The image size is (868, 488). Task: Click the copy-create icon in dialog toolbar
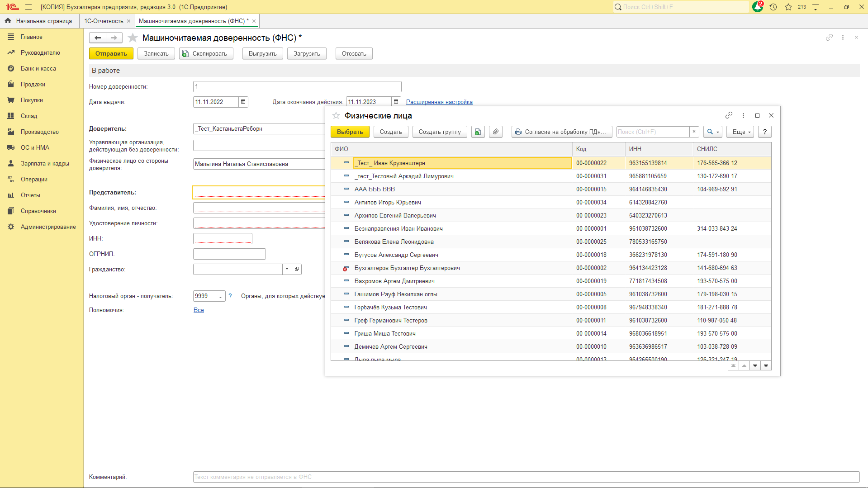point(478,132)
